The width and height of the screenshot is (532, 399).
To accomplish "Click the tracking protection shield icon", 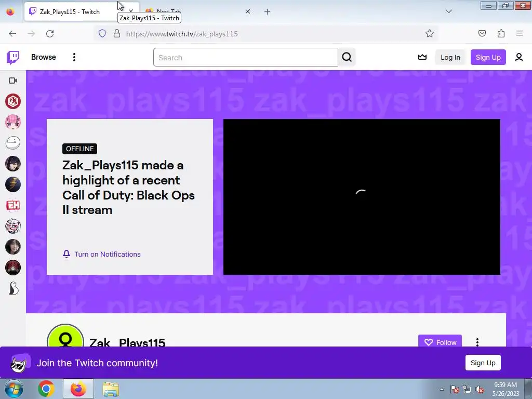I will coord(102,33).
